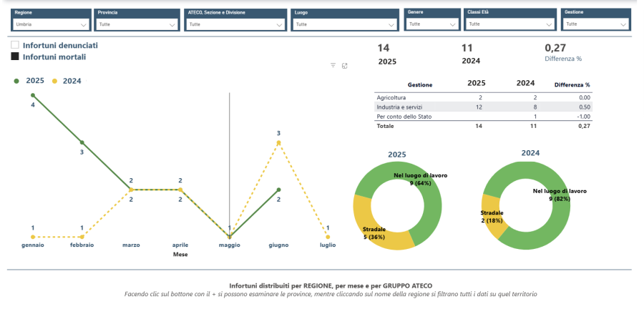
Task: Click the filter icon above the line chart
Action: click(x=333, y=65)
